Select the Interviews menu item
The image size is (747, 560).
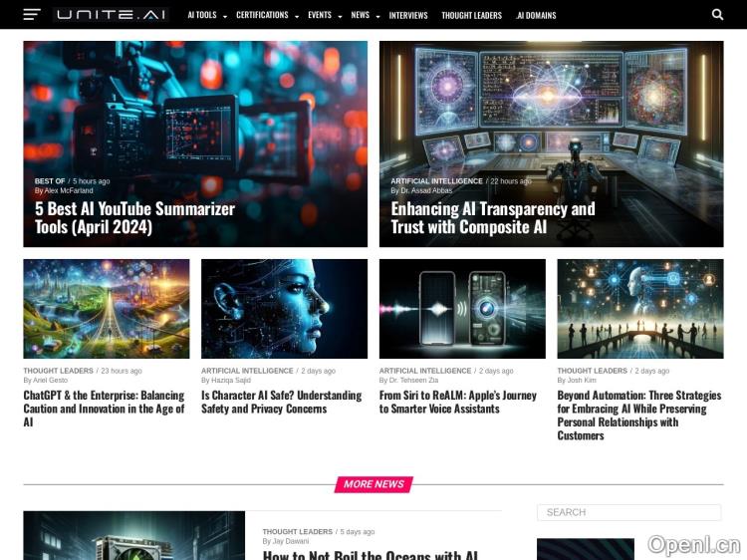tap(408, 16)
